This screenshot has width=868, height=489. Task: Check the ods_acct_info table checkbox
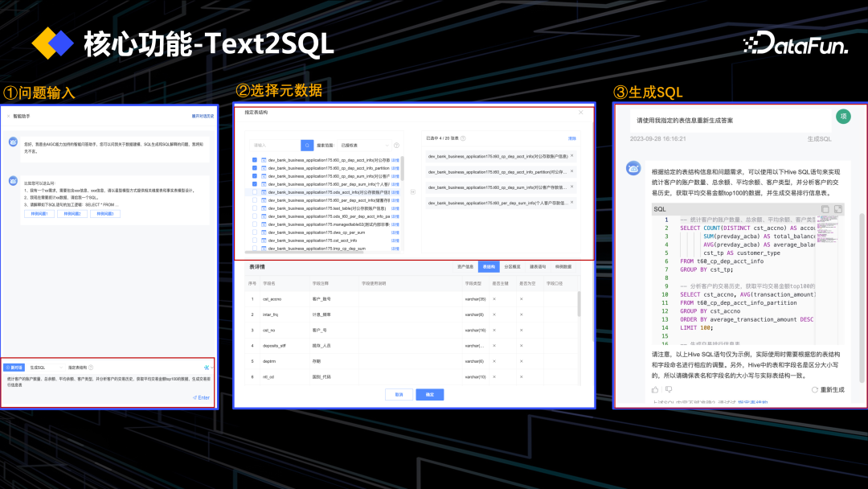[x=255, y=192]
